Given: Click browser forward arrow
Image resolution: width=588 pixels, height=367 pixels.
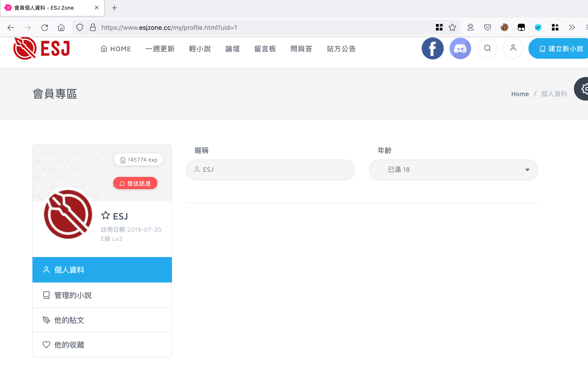Looking at the screenshot, I should (x=28, y=27).
